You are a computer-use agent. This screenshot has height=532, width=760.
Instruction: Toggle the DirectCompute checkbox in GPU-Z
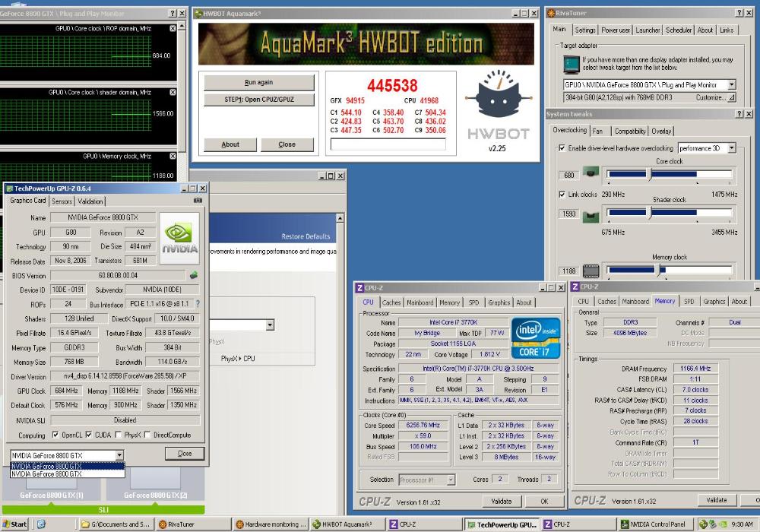(x=147, y=435)
